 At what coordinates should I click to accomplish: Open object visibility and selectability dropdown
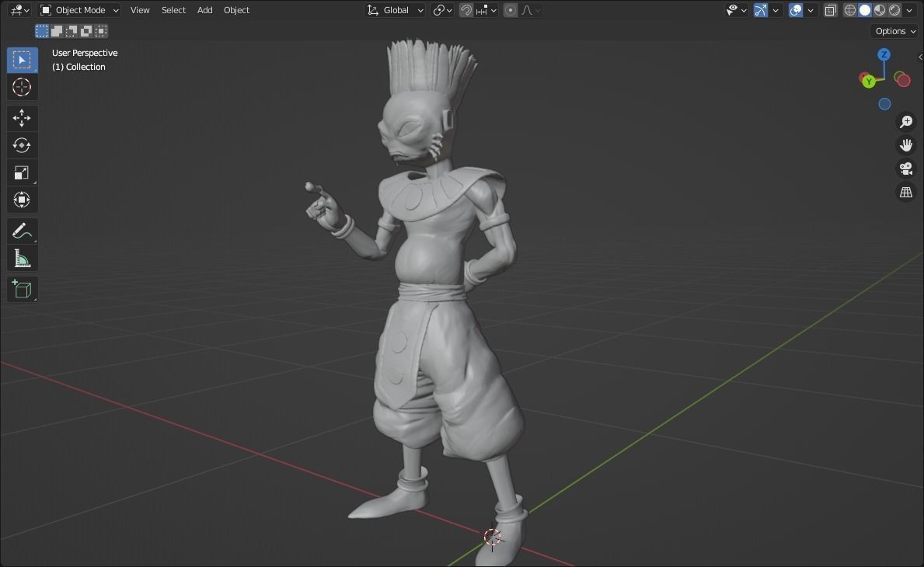point(737,10)
